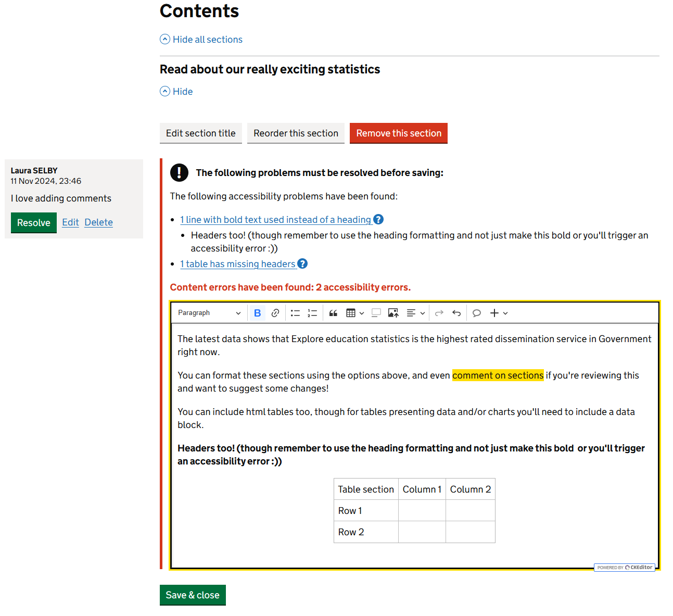This screenshot has height=616, width=673.
Task: Click the insert link icon
Action: 275,313
